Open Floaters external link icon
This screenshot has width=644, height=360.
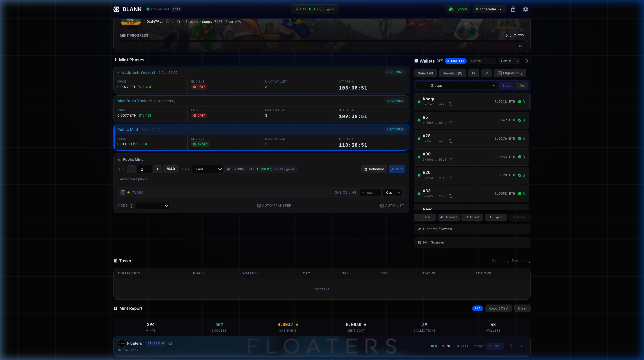point(170,343)
